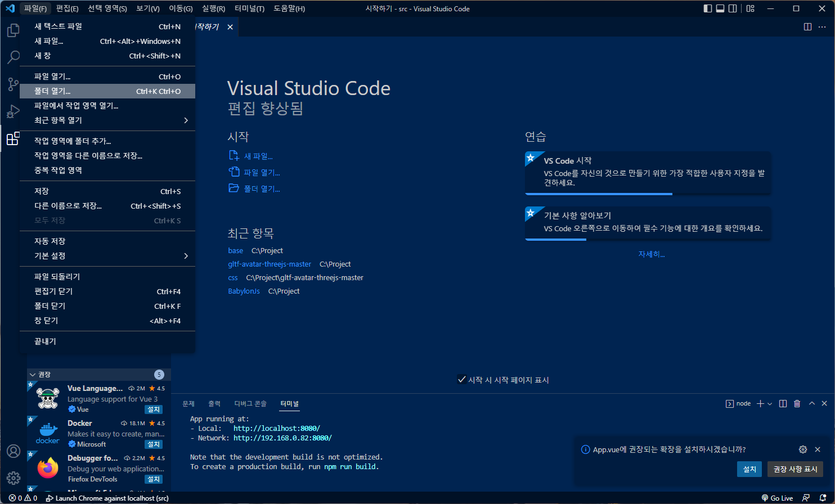
Task: Collapse the 권장 extensions section
Action: [33, 375]
